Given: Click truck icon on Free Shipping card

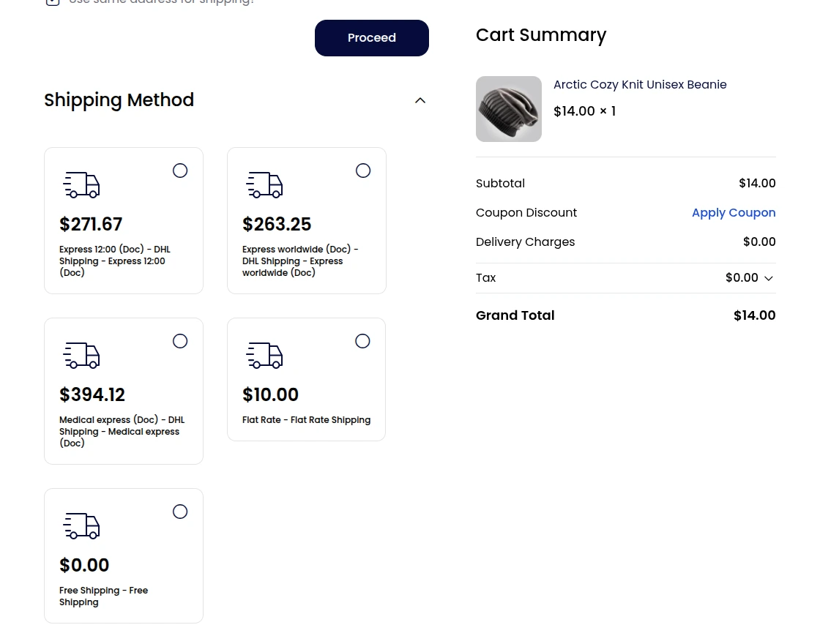Looking at the screenshot, I should tap(81, 526).
